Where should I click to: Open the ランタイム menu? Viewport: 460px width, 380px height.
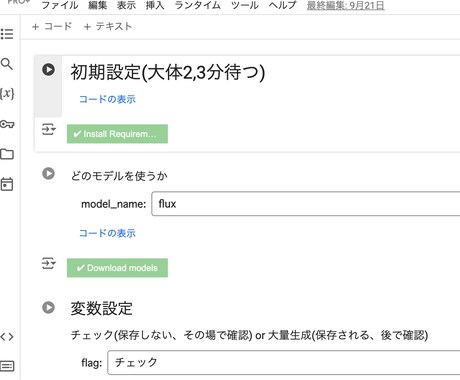[198, 5]
